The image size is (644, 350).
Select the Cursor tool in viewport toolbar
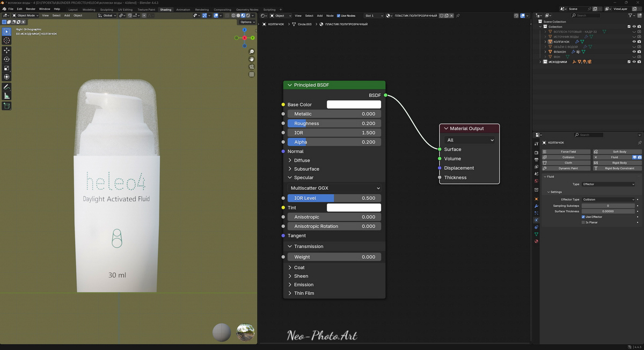6,41
